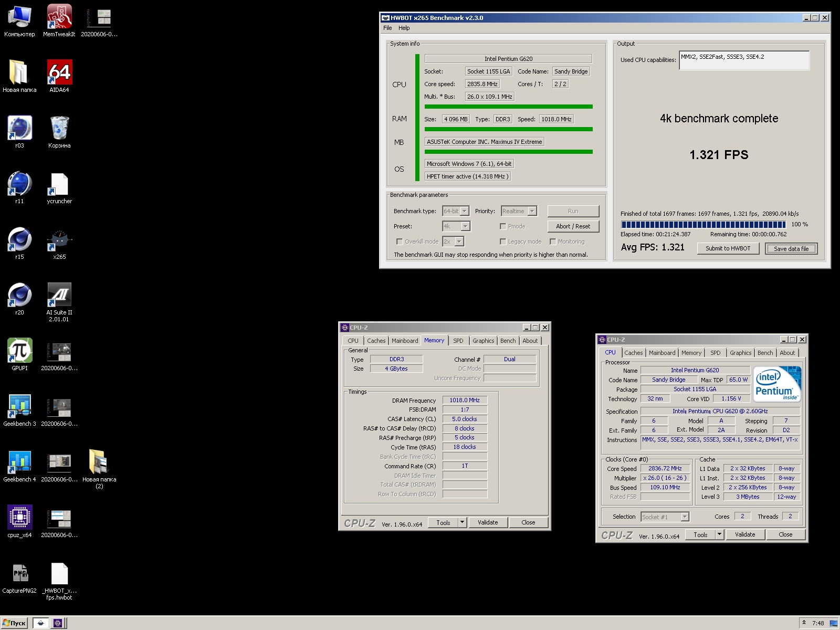Image resolution: width=840 pixels, height=630 pixels.
Task: Open the Новая папка folder near AIDA64
Action: point(19,77)
